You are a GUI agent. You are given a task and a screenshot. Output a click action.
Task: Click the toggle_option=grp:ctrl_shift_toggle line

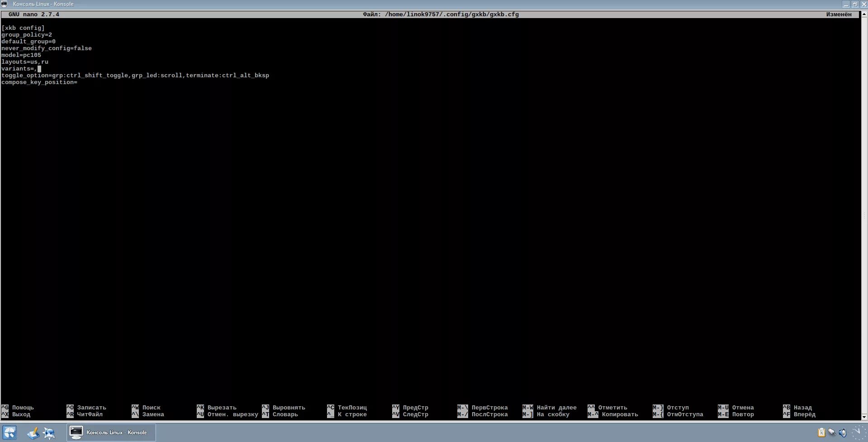point(135,75)
